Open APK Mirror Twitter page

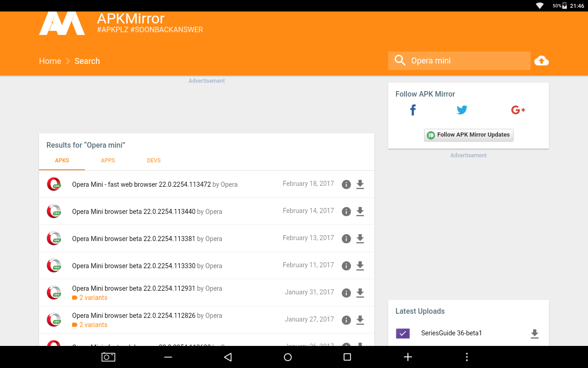(462, 110)
